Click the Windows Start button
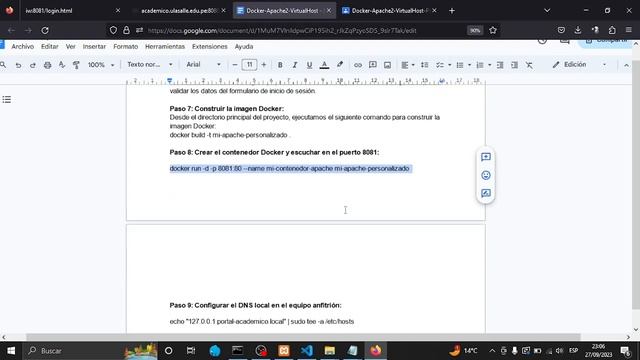Image resolution: width=640 pixels, height=360 pixels. tap(11, 351)
